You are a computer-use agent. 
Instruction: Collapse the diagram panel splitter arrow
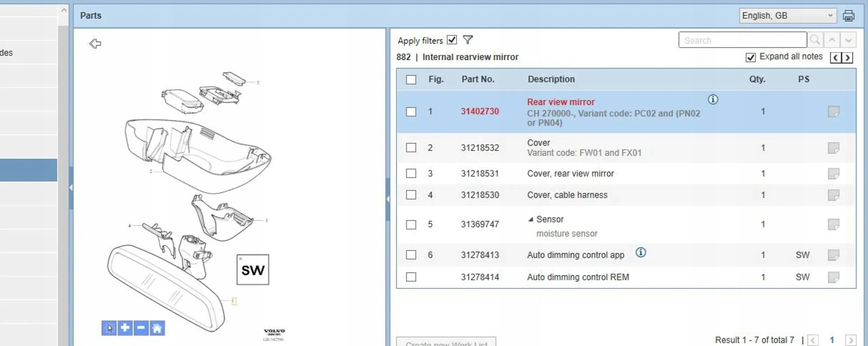388,199
